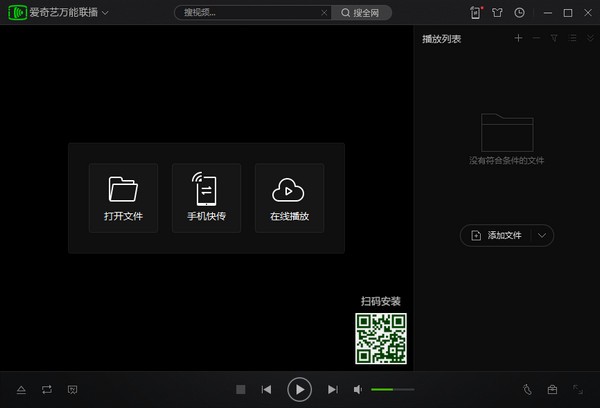The width and height of the screenshot is (600, 408).
Task: Click the 搜全网 search button
Action: (361, 13)
